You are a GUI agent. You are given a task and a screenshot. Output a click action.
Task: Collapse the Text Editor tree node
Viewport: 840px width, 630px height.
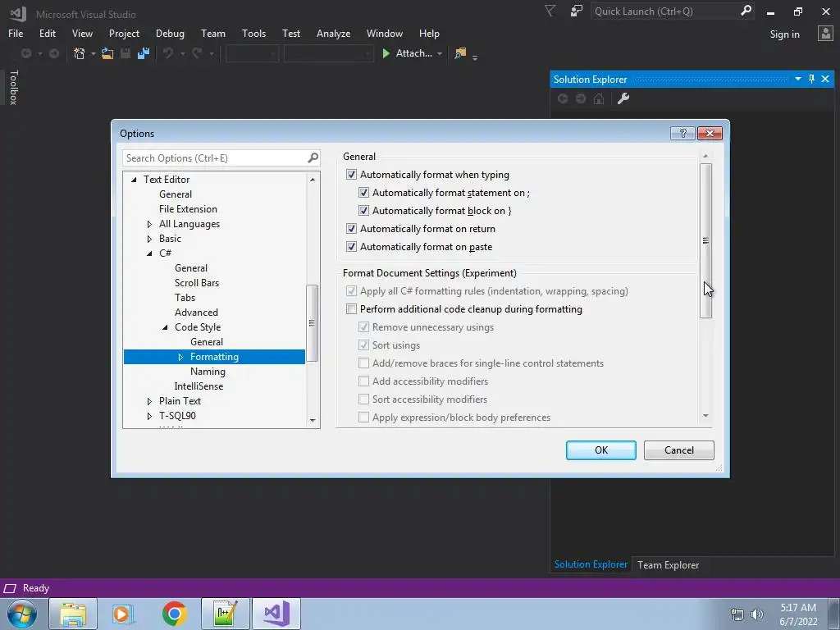(134, 180)
